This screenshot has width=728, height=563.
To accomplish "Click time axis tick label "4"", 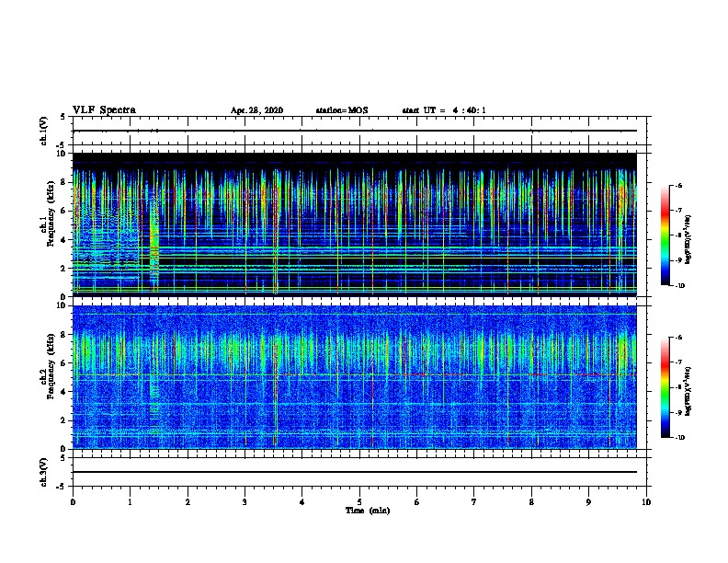I will (x=302, y=502).
